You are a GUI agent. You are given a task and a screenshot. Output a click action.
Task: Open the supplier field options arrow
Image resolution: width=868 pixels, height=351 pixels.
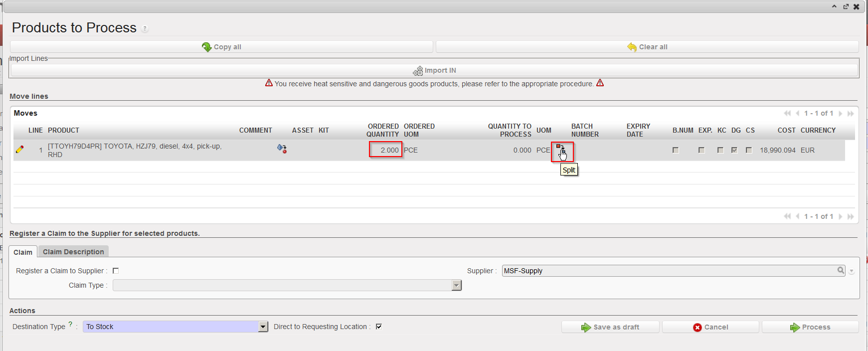[852, 271]
